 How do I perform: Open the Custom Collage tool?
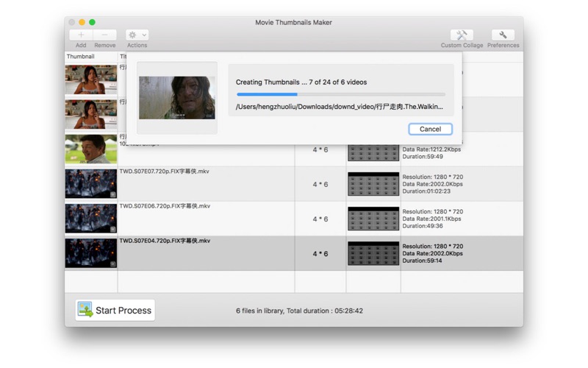coord(462,35)
